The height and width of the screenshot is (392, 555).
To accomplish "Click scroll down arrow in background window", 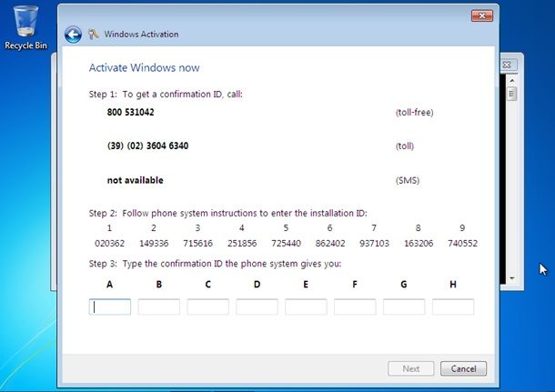I will click(512, 278).
